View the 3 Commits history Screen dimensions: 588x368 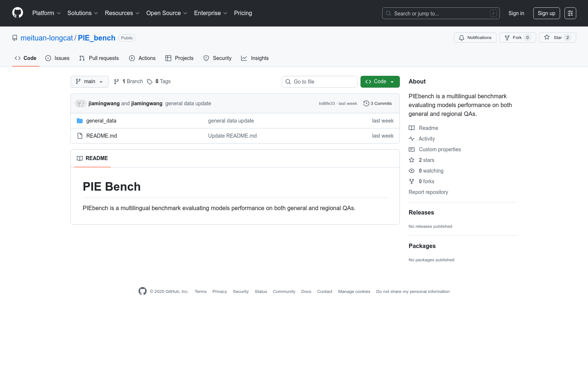point(377,103)
